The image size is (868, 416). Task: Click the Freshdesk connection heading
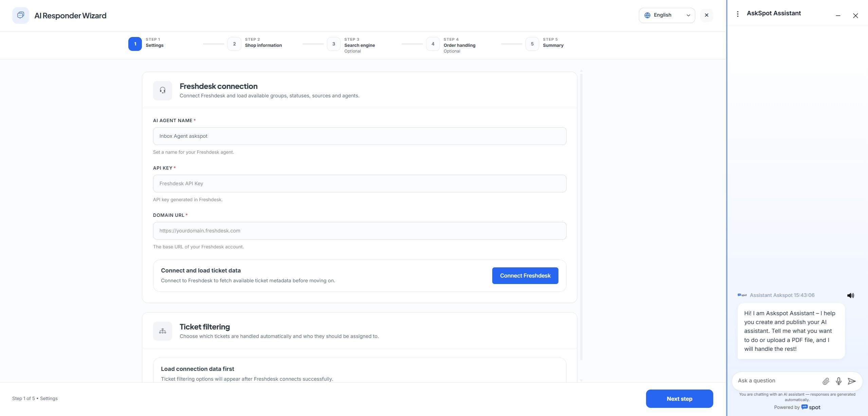coord(219,86)
